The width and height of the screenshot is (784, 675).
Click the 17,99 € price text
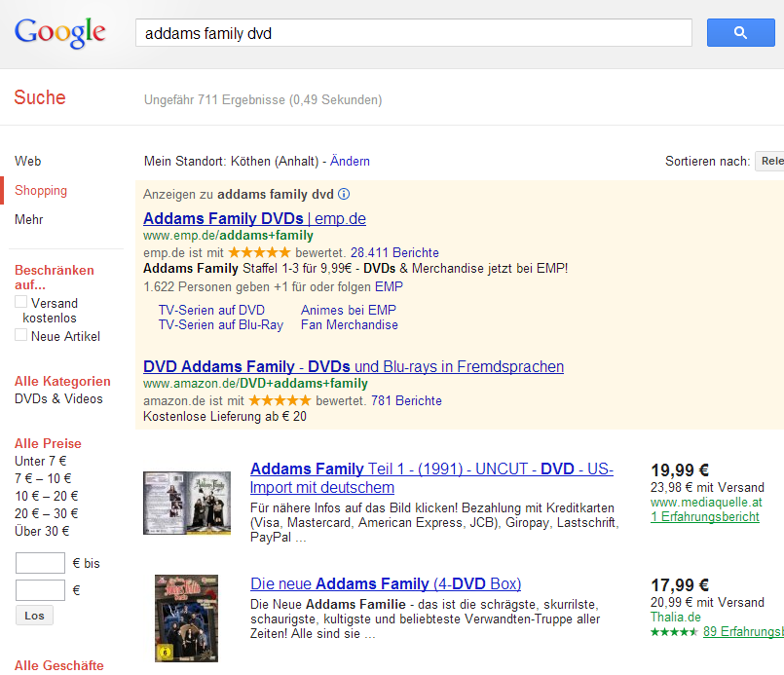pos(680,585)
